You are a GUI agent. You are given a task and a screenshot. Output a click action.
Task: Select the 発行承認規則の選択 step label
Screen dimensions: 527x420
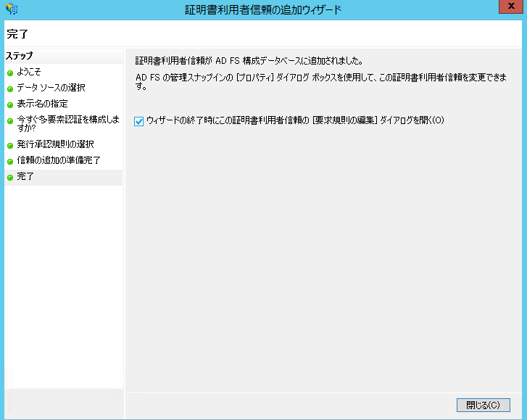point(55,144)
